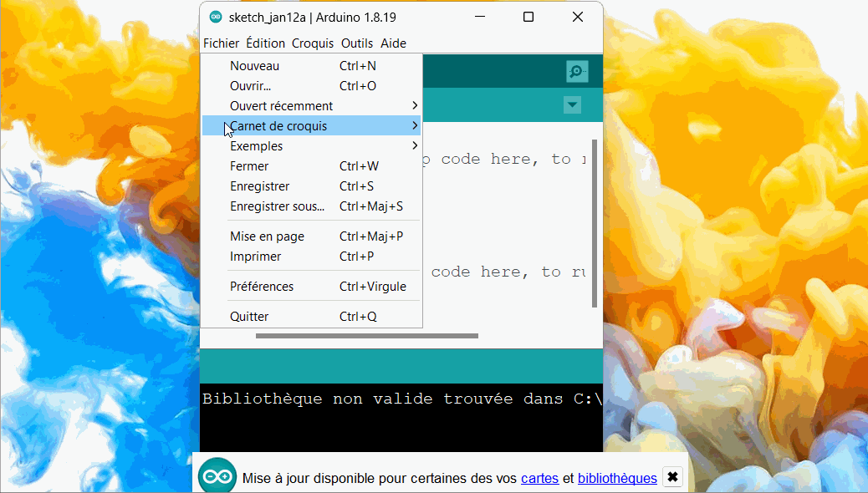Viewport: 868px width, 493px height.
Task: Select Ouvrir... to open a sketch
Action: point(252,85)
